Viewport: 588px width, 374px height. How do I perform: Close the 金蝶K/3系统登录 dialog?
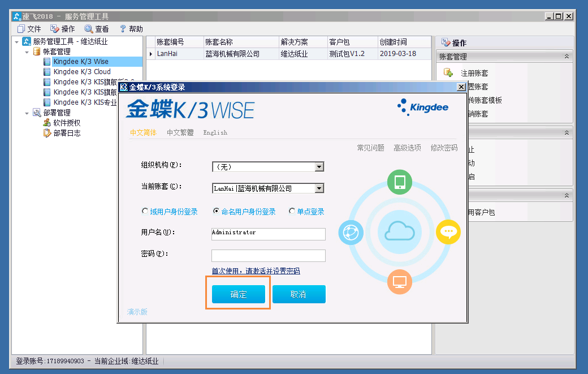click(461, 87)
